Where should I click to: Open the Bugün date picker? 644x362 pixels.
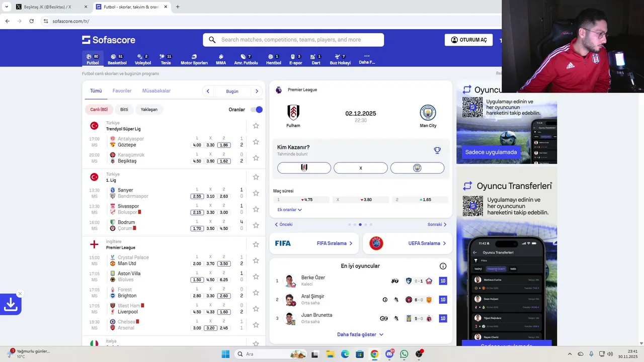pyautogui.click(x=232, y=91)
